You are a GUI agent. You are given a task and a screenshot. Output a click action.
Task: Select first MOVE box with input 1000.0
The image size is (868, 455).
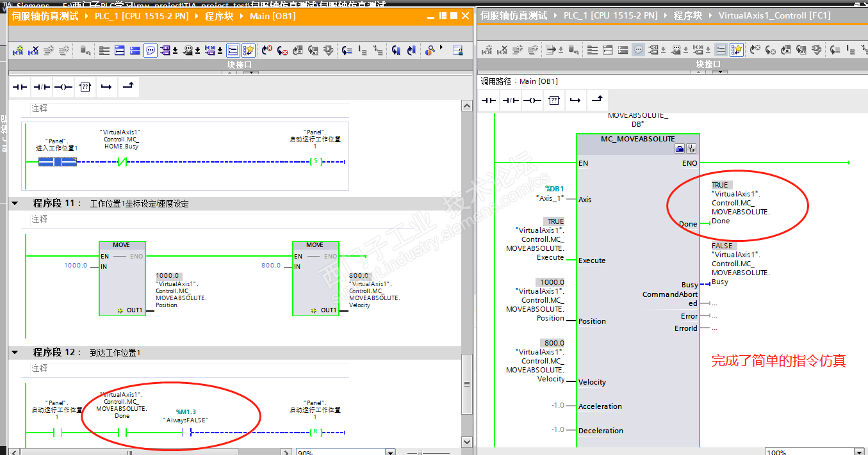(x=122, y=278)
